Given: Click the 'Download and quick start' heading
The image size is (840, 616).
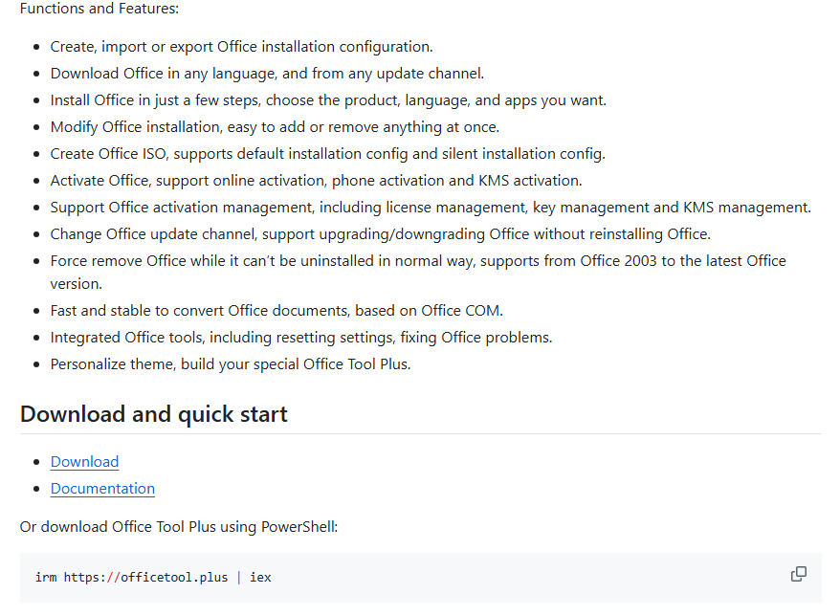Looking at the screenshot, I should pos(154,414).
